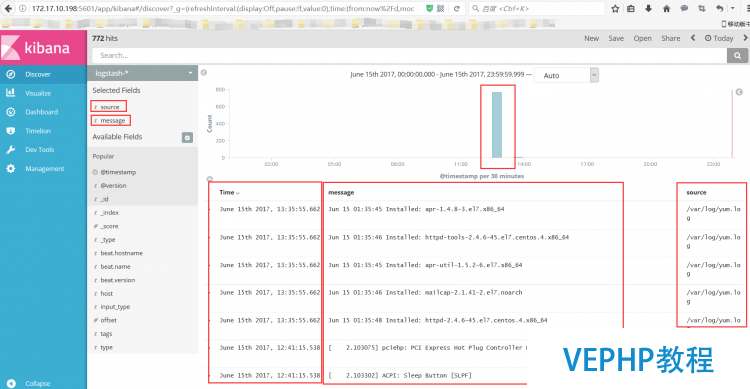Expand the mailcap log row

coord(210,292)
